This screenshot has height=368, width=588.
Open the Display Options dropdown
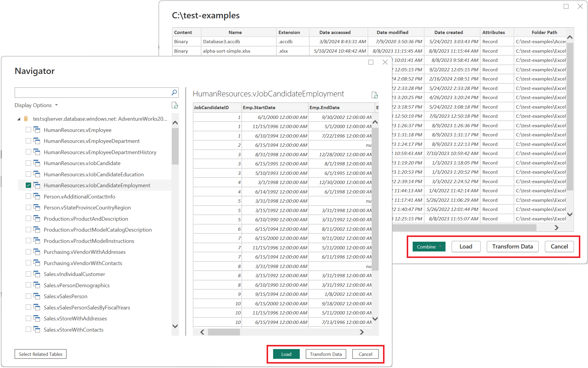pyautogui.click(x=36, y=105)
